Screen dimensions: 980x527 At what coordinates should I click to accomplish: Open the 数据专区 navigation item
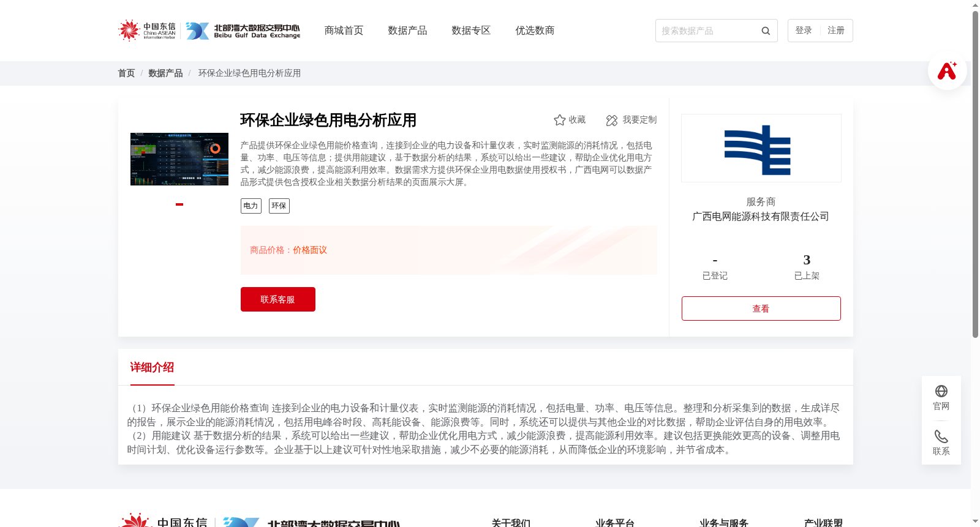coord(471,31)
